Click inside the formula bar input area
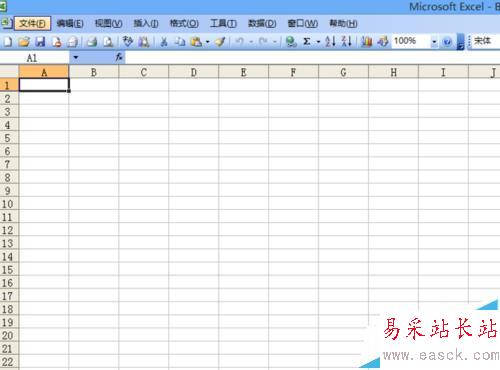The image size is (500, 370). 313,57
